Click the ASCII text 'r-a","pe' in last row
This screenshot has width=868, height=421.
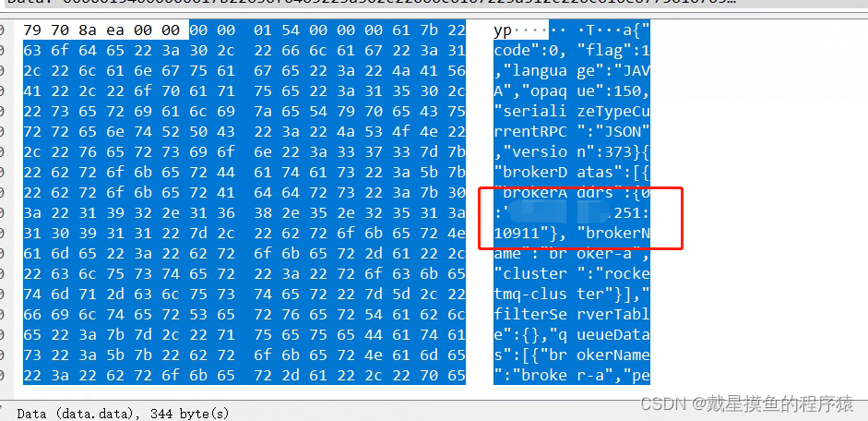click(613, 376)
